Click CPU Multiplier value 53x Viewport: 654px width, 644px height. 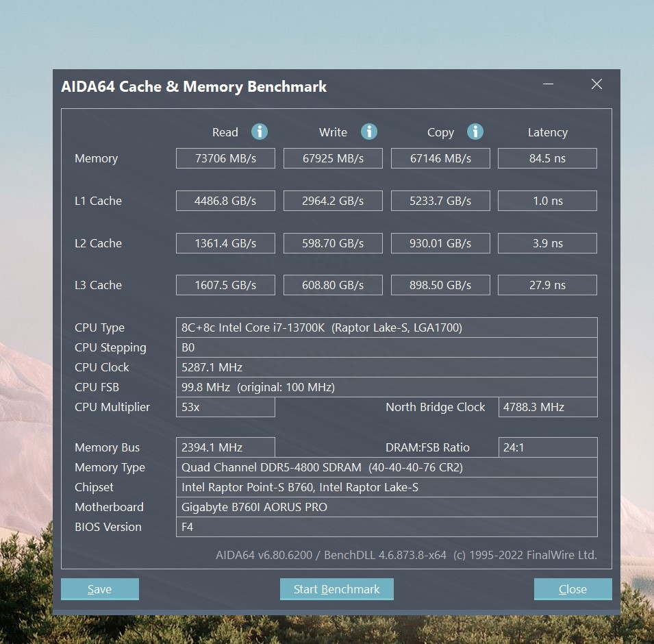(225, 407)
